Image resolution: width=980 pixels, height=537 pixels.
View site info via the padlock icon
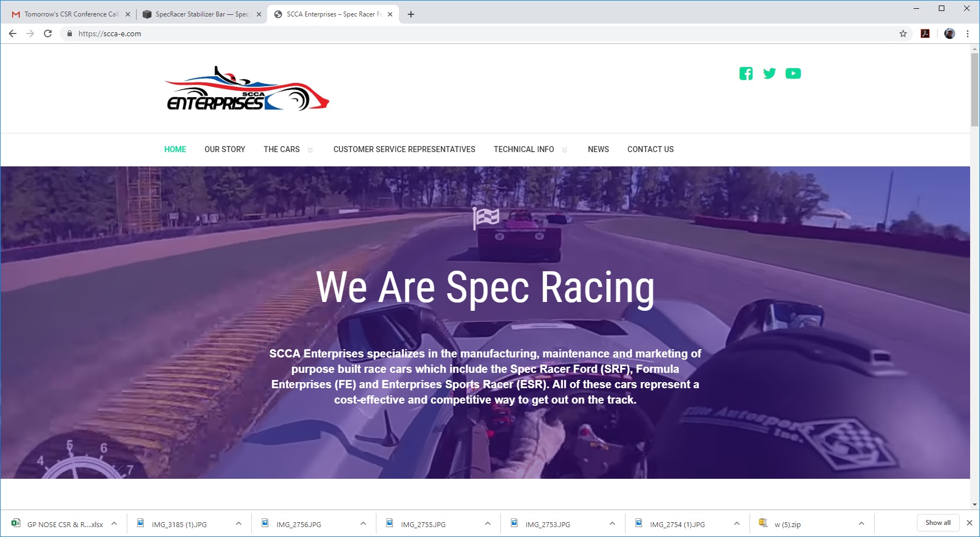click(x=70, y=33)
